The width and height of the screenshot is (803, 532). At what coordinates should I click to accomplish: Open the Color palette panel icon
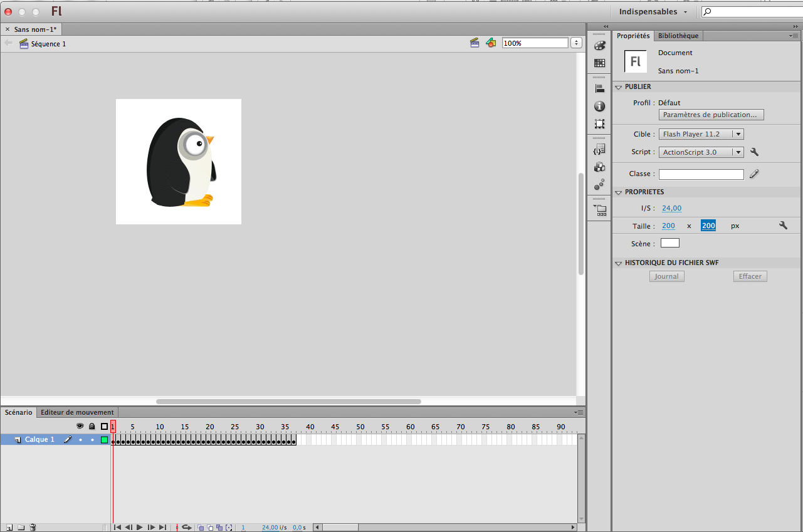pyautogui.click(x=599, y=46)
